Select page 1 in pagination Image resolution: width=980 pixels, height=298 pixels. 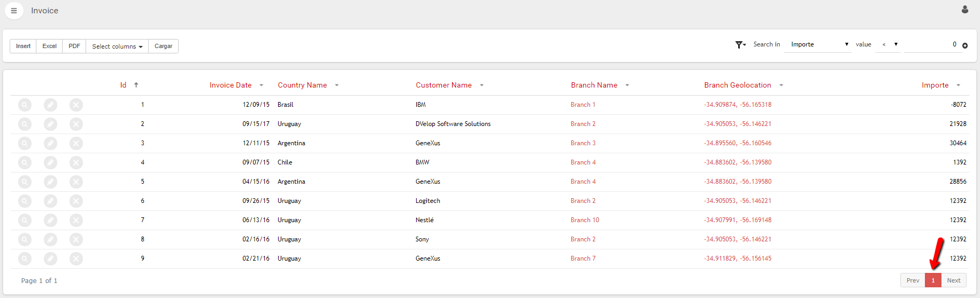tap(933, 280)
